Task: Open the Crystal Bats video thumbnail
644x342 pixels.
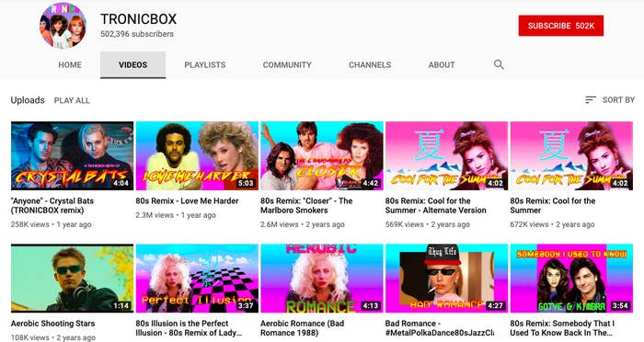Action: 73,155
